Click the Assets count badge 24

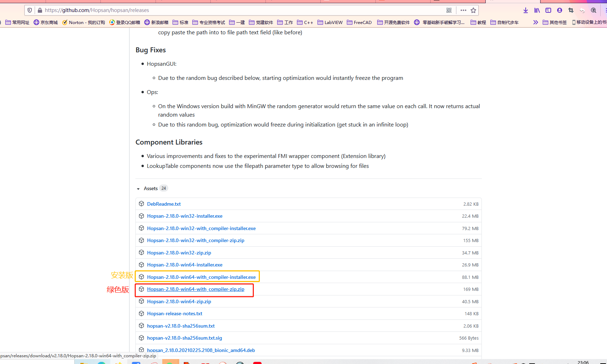[x=164, y=188]
